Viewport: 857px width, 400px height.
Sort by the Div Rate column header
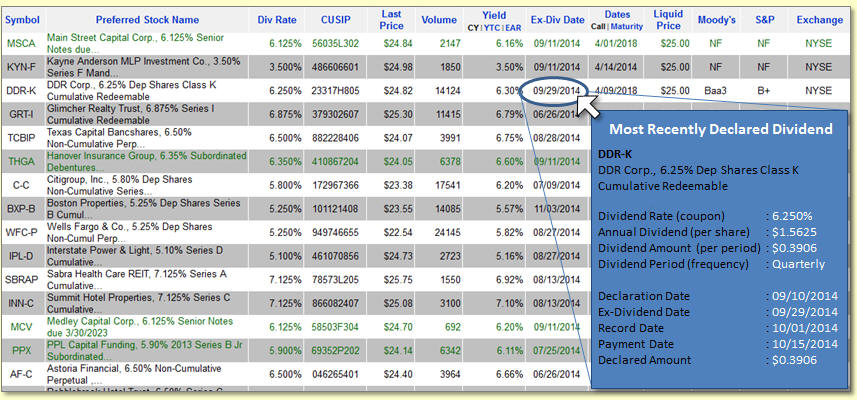coord(277,20)
